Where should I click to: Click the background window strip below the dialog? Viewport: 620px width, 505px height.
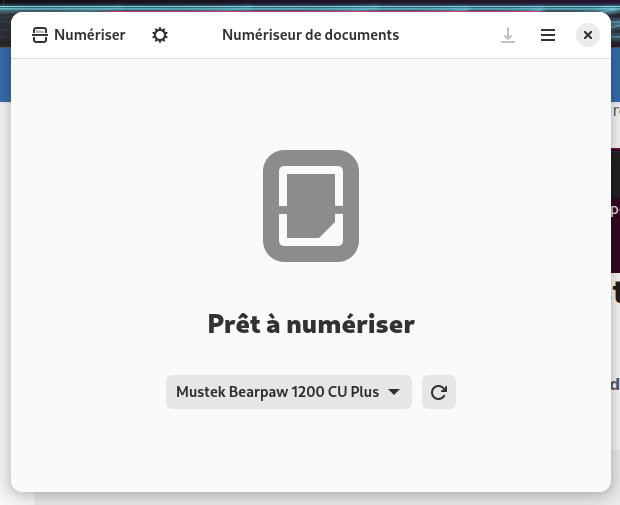(310, 499)
